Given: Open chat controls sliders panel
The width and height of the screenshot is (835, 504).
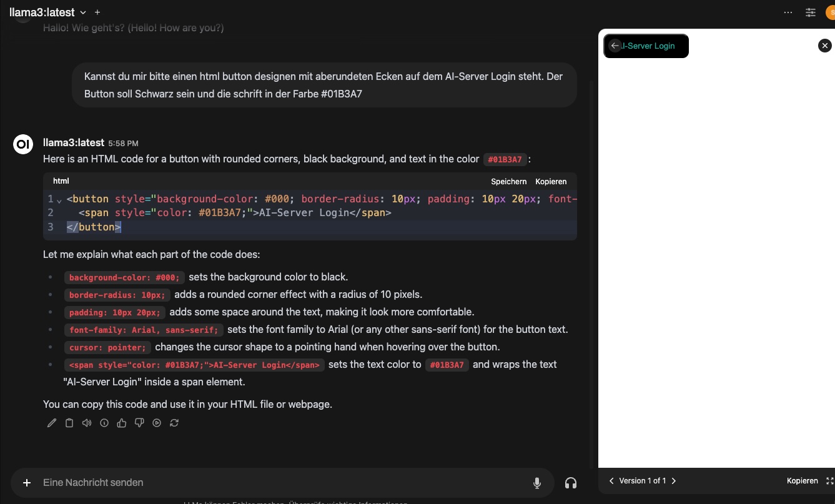Looking at the screenshot, I should pyautogui.click(x=811, y=12).
